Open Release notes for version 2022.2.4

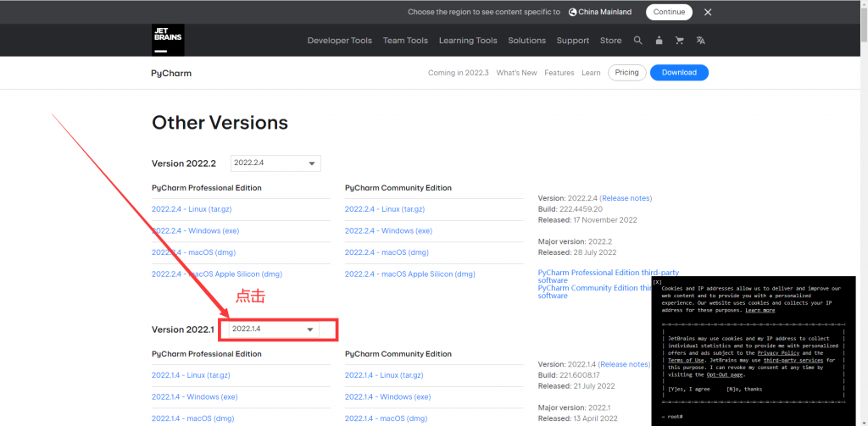pos(626,198)
